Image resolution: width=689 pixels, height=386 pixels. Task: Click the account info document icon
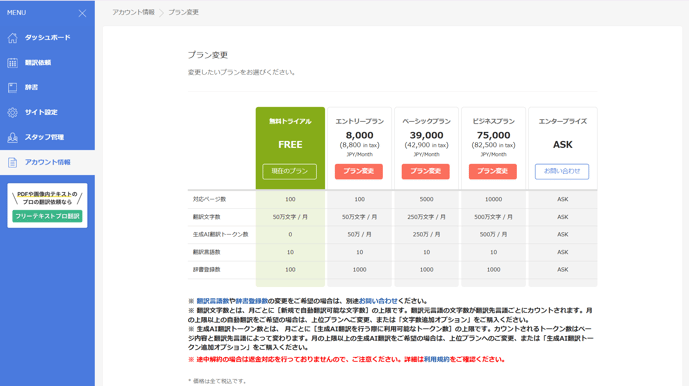(12, 162)
